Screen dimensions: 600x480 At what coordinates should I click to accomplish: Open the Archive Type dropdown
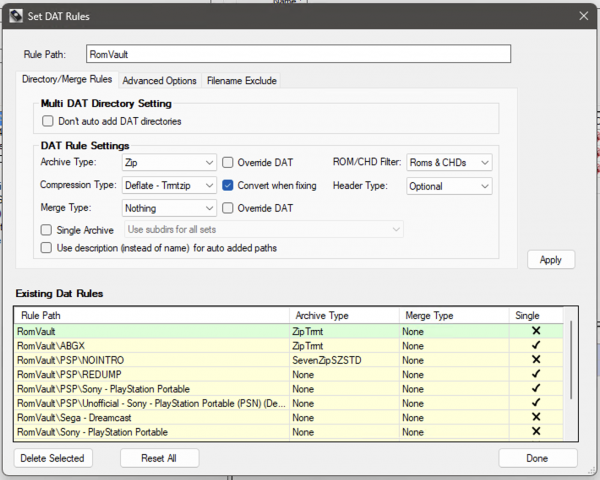(x=169, y=162)
